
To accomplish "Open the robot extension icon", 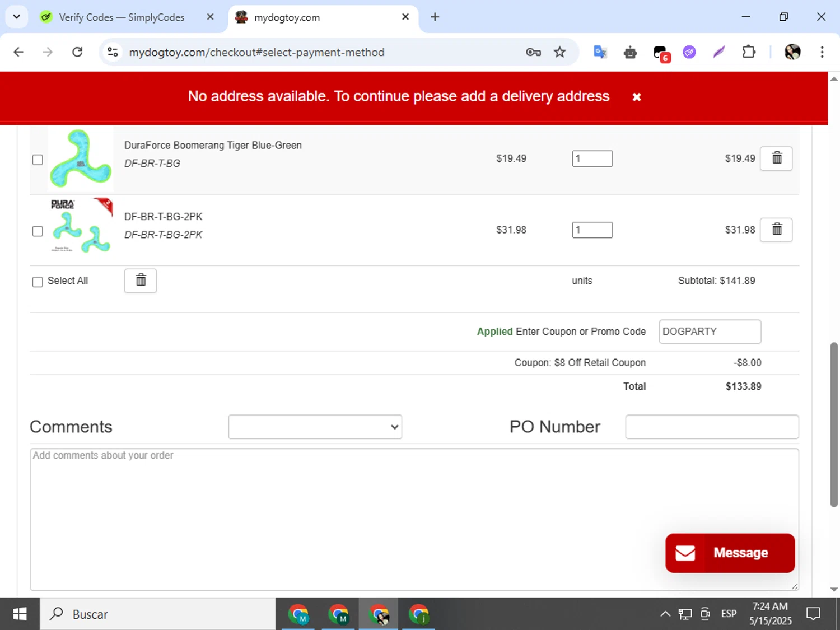I will pos(630,52).
